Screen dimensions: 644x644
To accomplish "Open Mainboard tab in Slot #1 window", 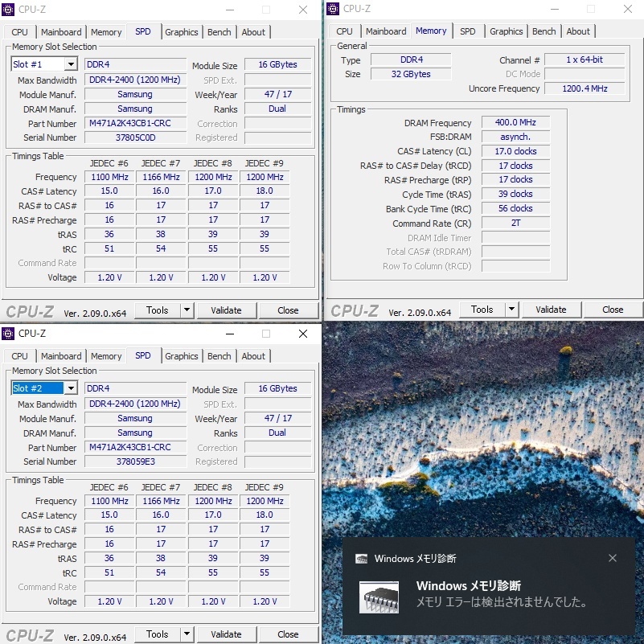I will pyautogui.click(x=61, y=32).
